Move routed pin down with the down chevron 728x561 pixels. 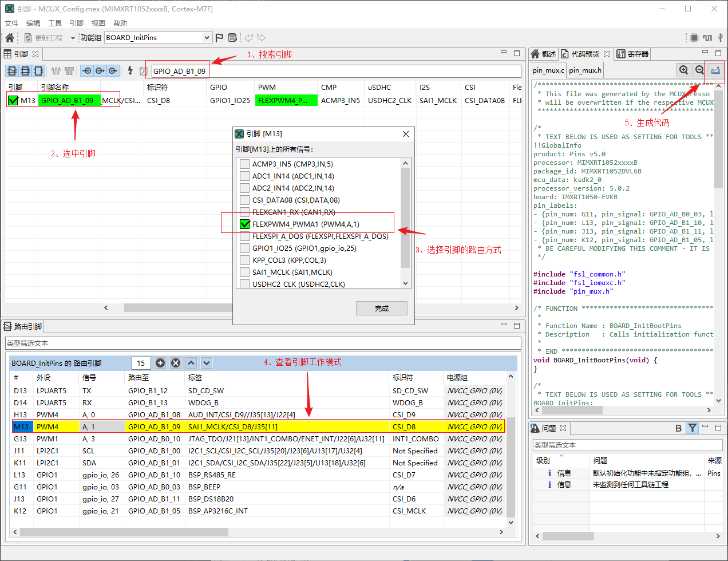[207, 363]
